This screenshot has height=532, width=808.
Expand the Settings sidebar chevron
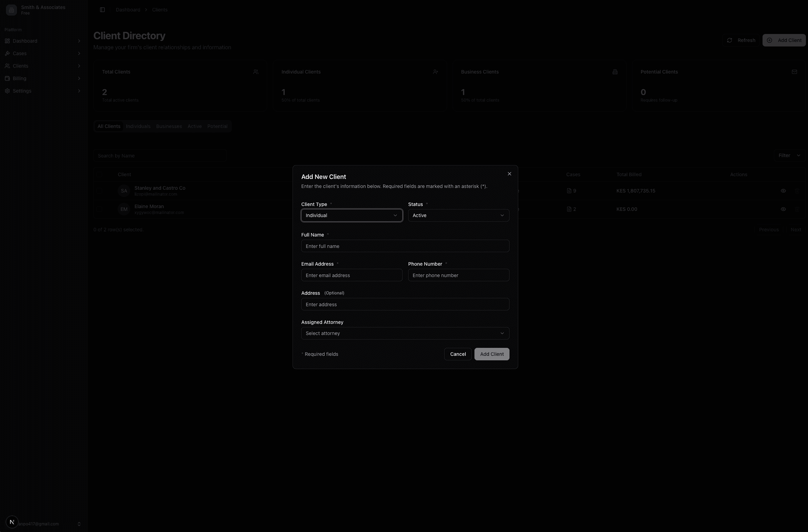79,91
